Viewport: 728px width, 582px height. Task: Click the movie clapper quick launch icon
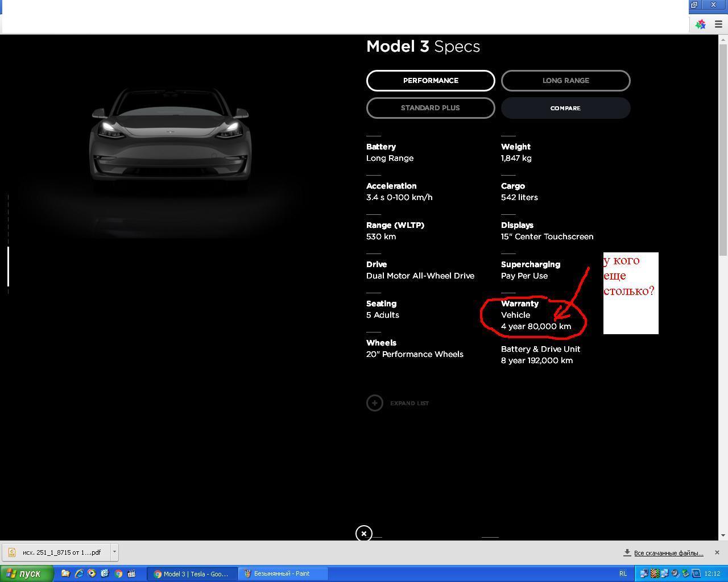[131, 573]
